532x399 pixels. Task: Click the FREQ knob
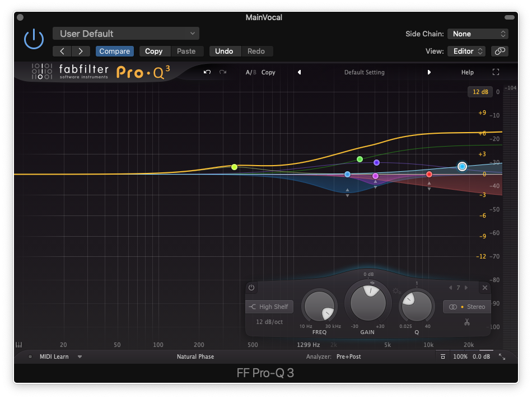(319, 306)
